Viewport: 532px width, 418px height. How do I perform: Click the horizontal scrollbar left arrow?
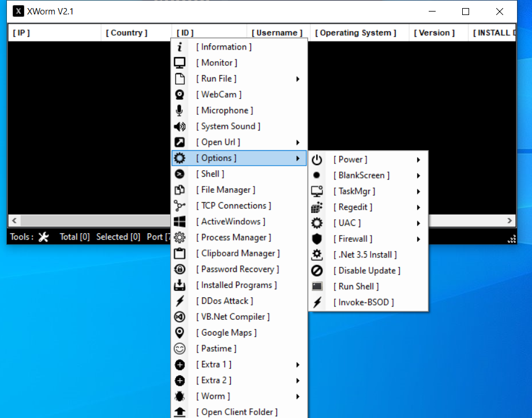(14, 221)
